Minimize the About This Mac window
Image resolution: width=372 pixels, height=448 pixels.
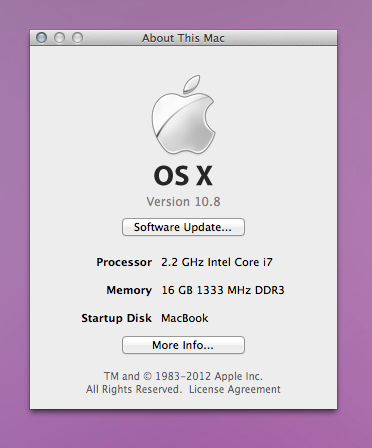click(60, 38)
